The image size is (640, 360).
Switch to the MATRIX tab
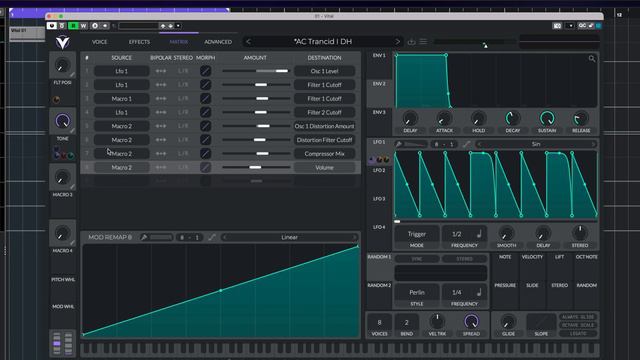179,42
